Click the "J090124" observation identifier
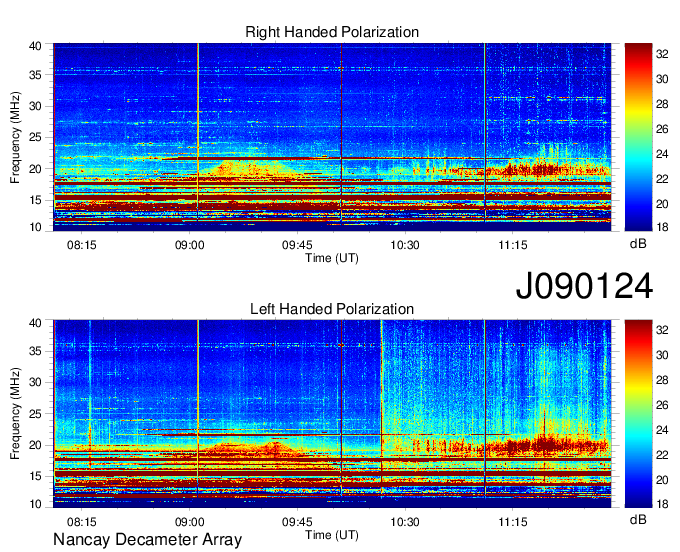The width and height of the screenshot is (680, 552). coord(584,286)
